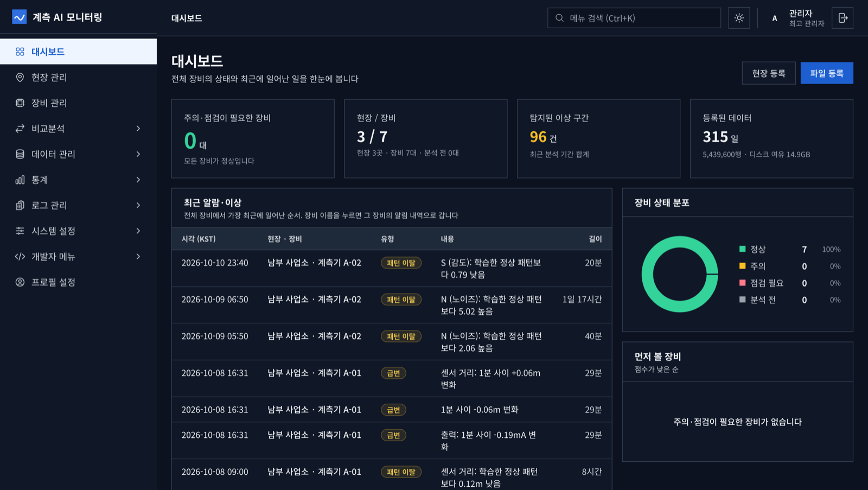868x490 pixels.
Task: Click the 패턴 이탈 badge in 05:50 row
Action: [401, 336]
